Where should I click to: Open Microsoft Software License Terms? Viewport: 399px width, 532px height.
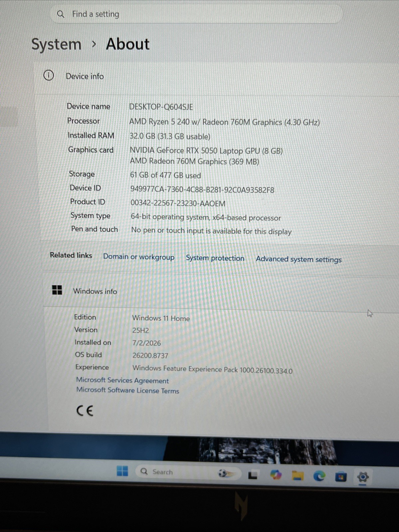[128, 390]
